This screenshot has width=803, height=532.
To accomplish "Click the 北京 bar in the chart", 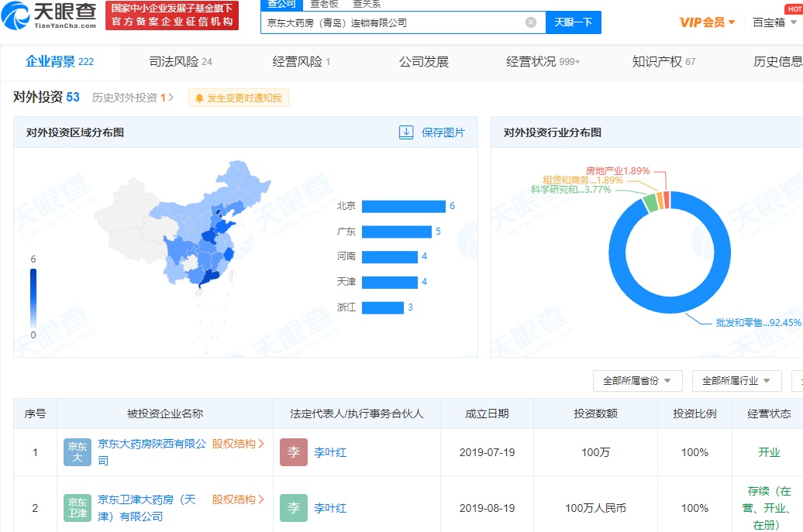I will tap(404, 206).
